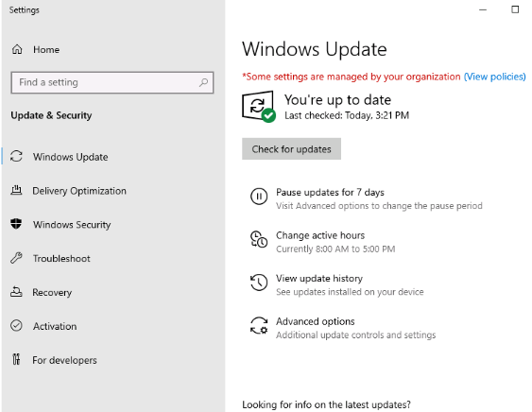This screenshot has height=412, width=532.
Task: Click 'Visit Advanced options to change the pause period'
Action: [379, 206]
